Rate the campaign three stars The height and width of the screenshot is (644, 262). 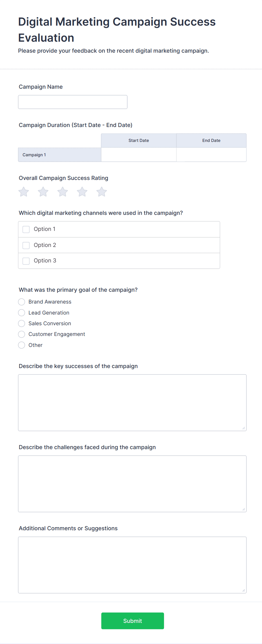coord(63,191)
